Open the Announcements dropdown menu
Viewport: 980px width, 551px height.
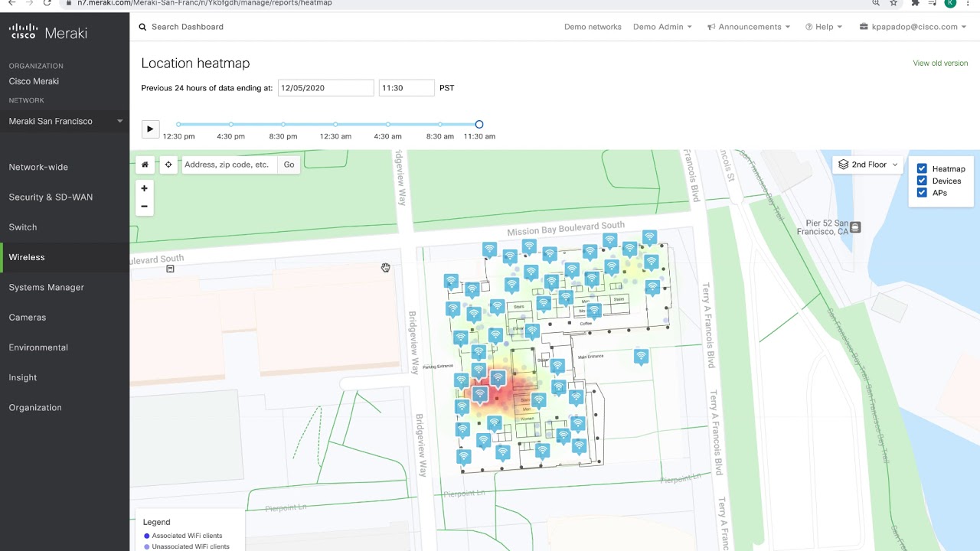click(749, 27)
